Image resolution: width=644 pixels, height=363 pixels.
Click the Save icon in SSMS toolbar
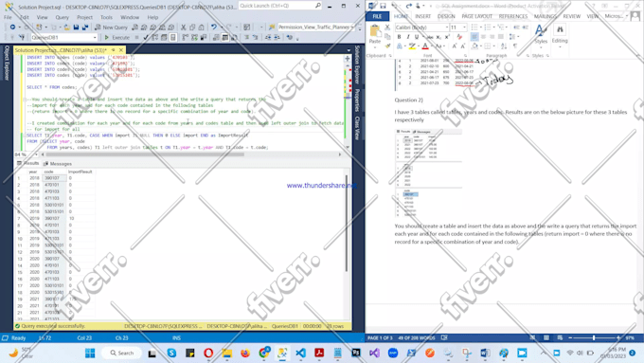pyautogui.click(x=76, y=27)
